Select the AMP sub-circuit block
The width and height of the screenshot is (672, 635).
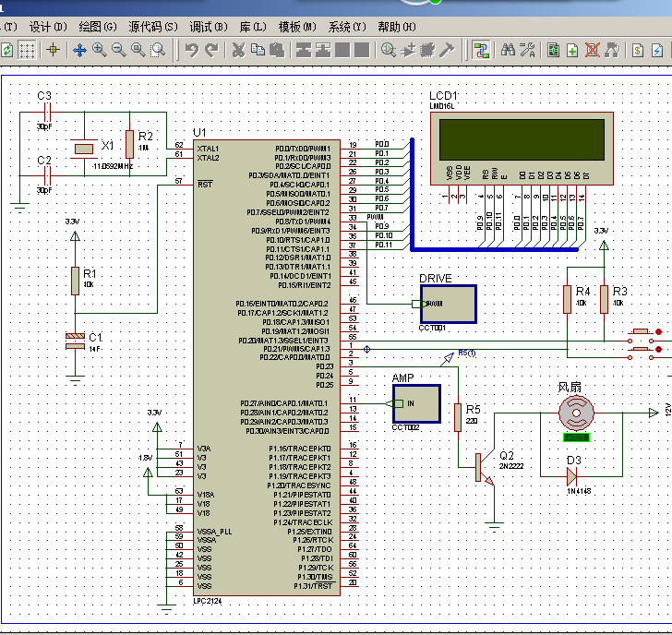pos(417,403)
